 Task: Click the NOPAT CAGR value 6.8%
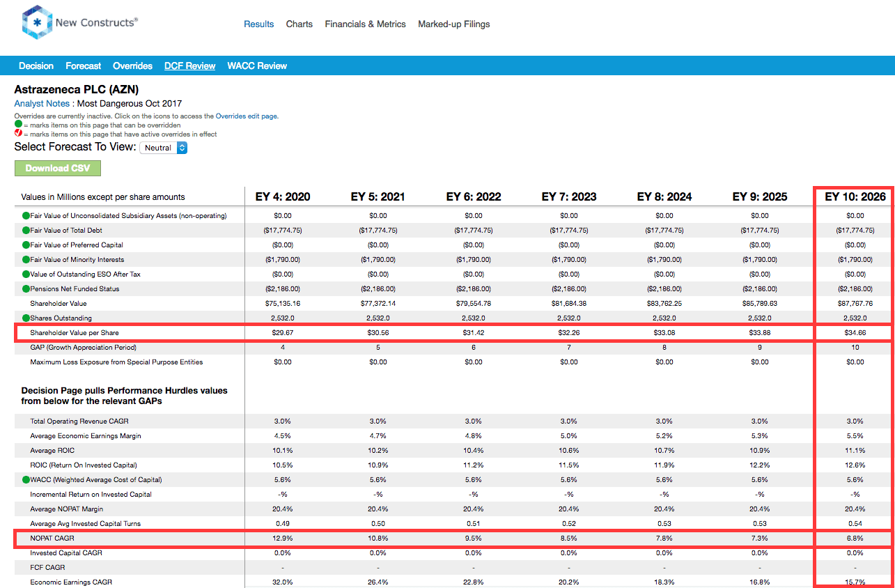(855, 539)
